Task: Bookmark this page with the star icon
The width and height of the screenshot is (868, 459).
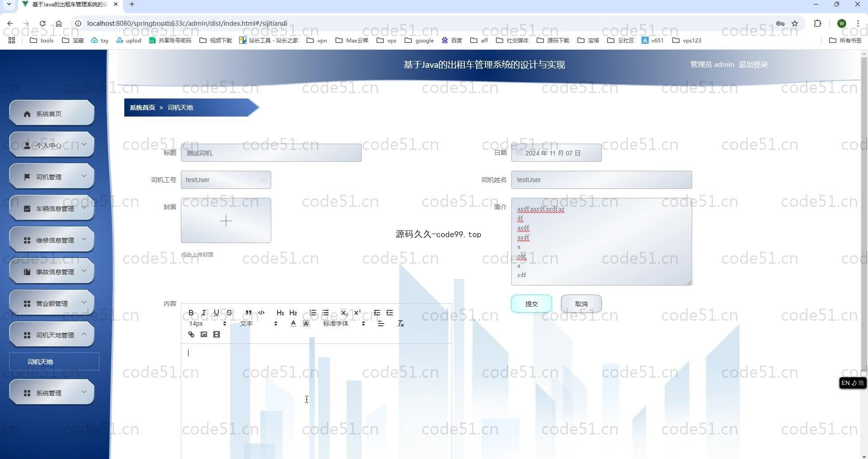Action: 795,23
